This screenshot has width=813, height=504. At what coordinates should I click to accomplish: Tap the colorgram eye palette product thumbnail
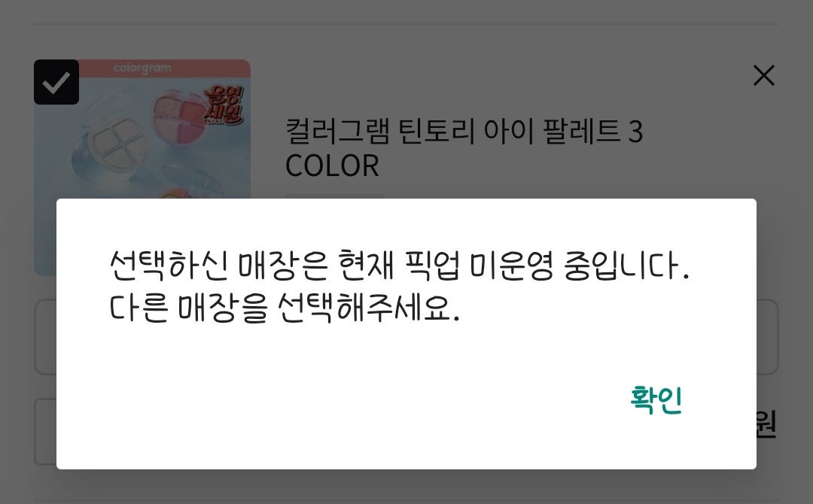pyautogui.click(x=142, y=129)
